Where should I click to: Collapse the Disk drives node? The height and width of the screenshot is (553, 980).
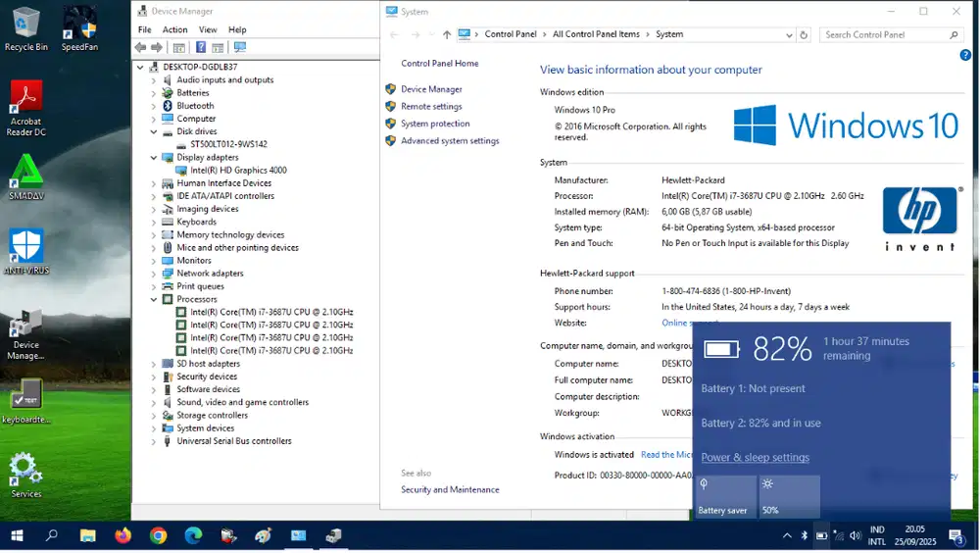154,132
